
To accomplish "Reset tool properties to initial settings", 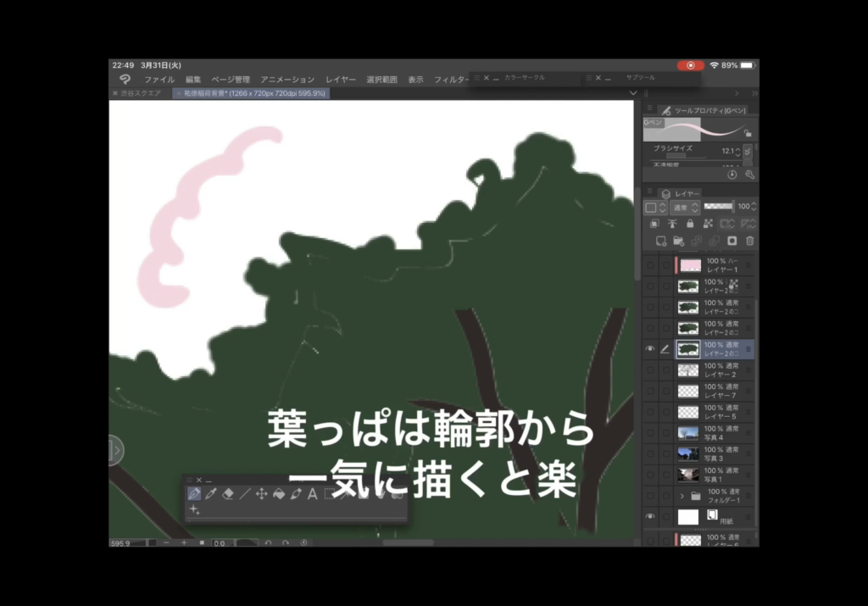I will tap(732, 175).
